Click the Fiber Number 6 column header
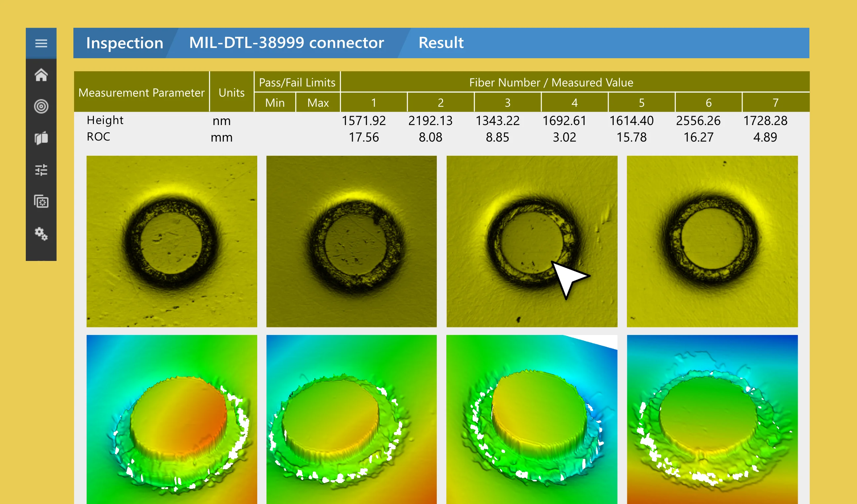The image size is (857, 504). point(709,103)
